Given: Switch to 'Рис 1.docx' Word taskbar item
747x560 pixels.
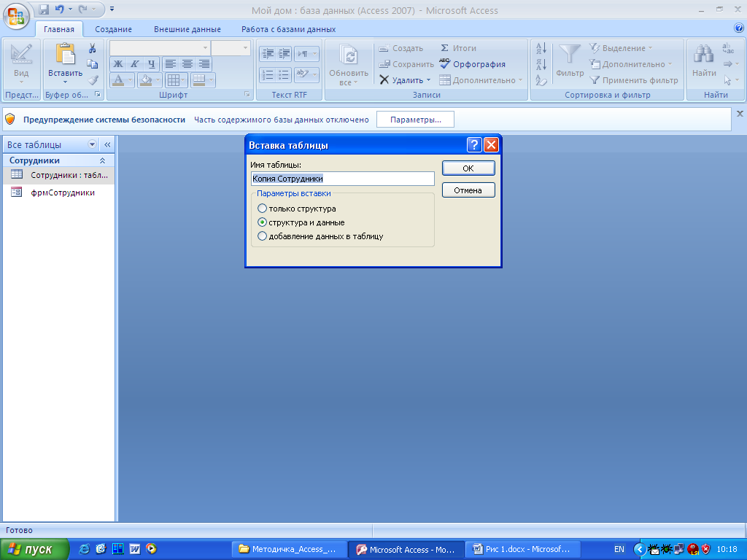Looking at the screenshot, I should coord(522,549).
